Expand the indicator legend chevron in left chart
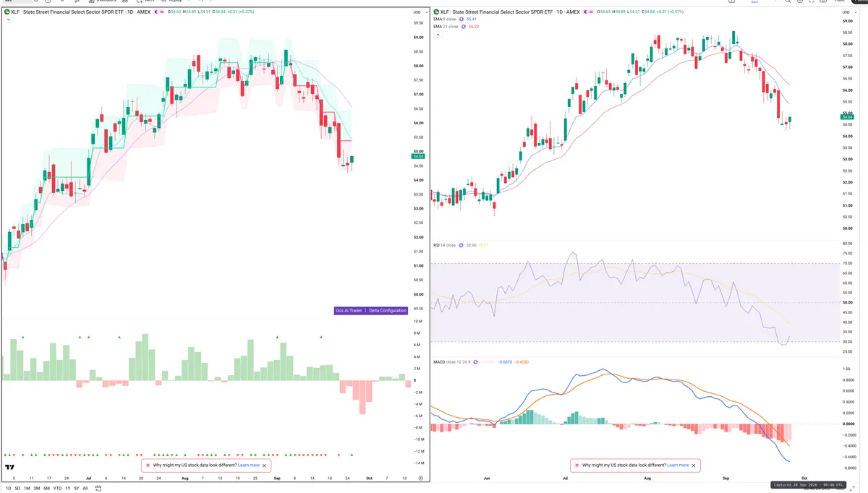Viewport: 868px width, 493px height. click(x=7, y=20)
